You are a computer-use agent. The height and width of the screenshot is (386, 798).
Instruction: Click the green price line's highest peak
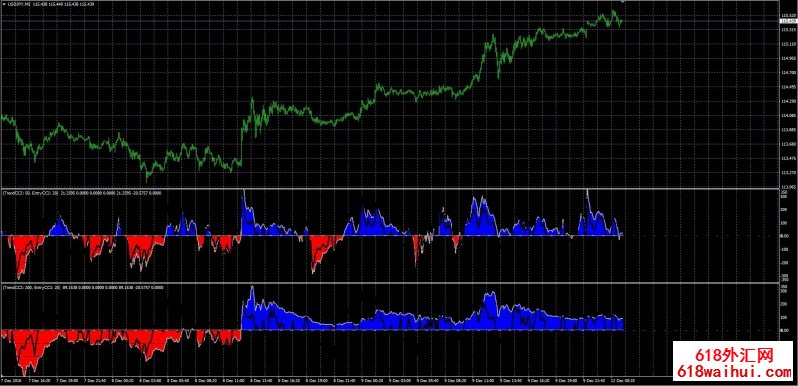(613, 11)
